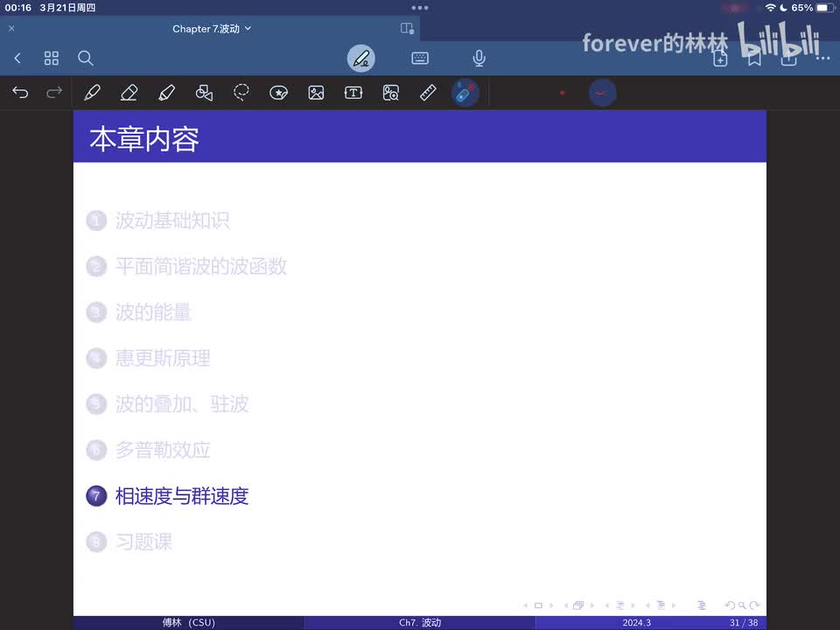Click the footer title Ch7. 波动
840x630 pixels.
[420, 622]
